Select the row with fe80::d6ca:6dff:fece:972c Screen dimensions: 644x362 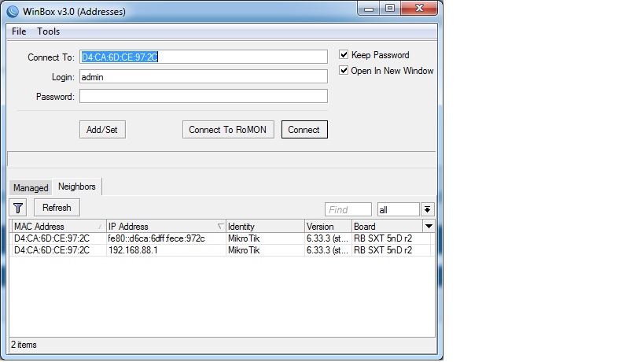pos(222,238)
